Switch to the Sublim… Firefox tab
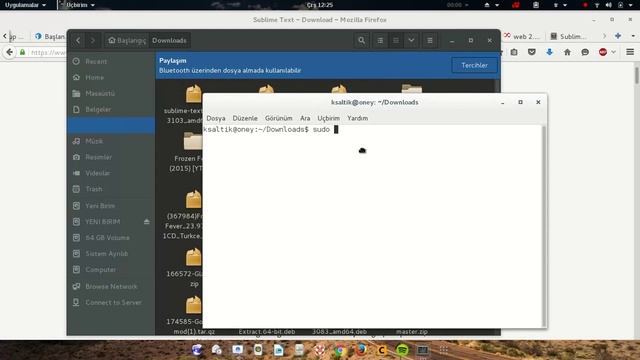The image size is (640, 360). pyautogui.click(x=568, y=36)
